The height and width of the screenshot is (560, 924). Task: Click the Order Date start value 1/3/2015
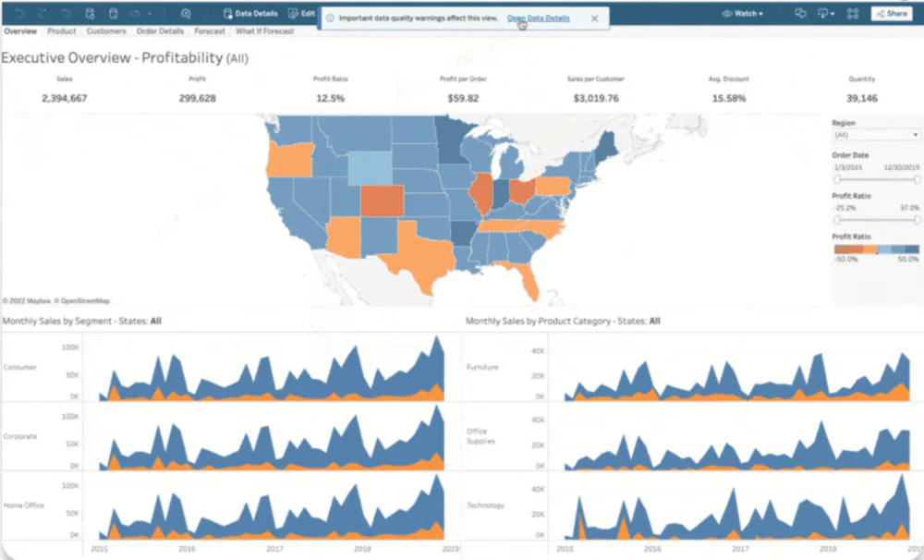click(x=848, y=167)
